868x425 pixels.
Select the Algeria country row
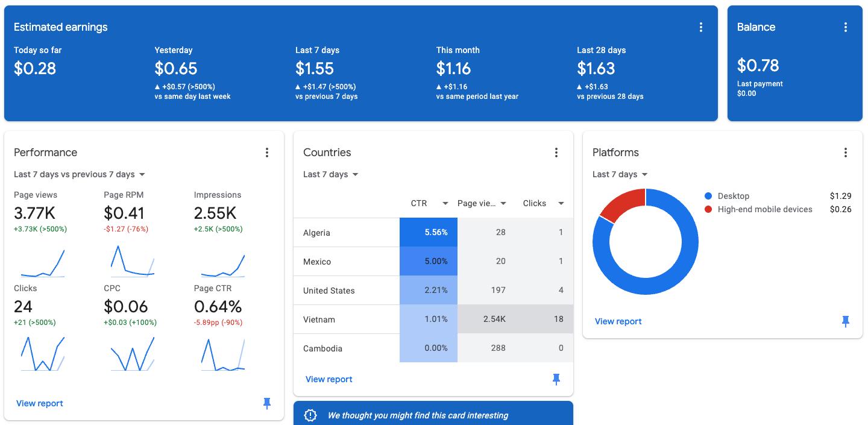click(433, 232)
